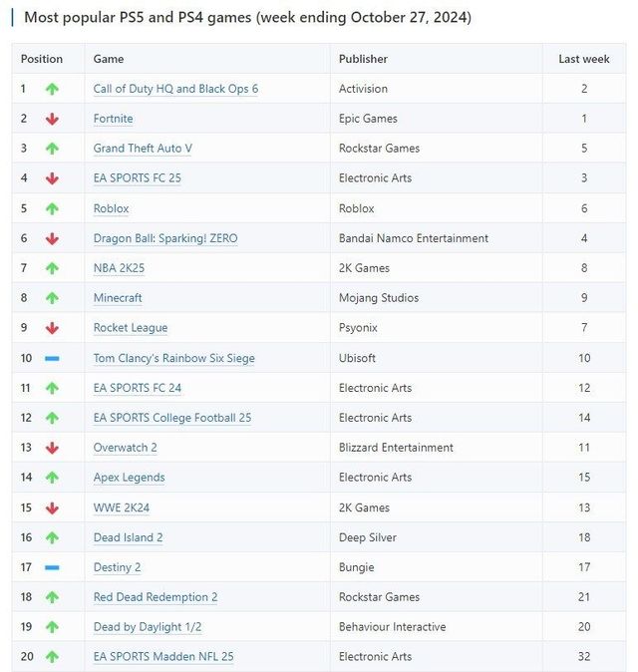Open the Red Dead Redemption 2 link
The image size is (638, 672).
click(156, 597)
